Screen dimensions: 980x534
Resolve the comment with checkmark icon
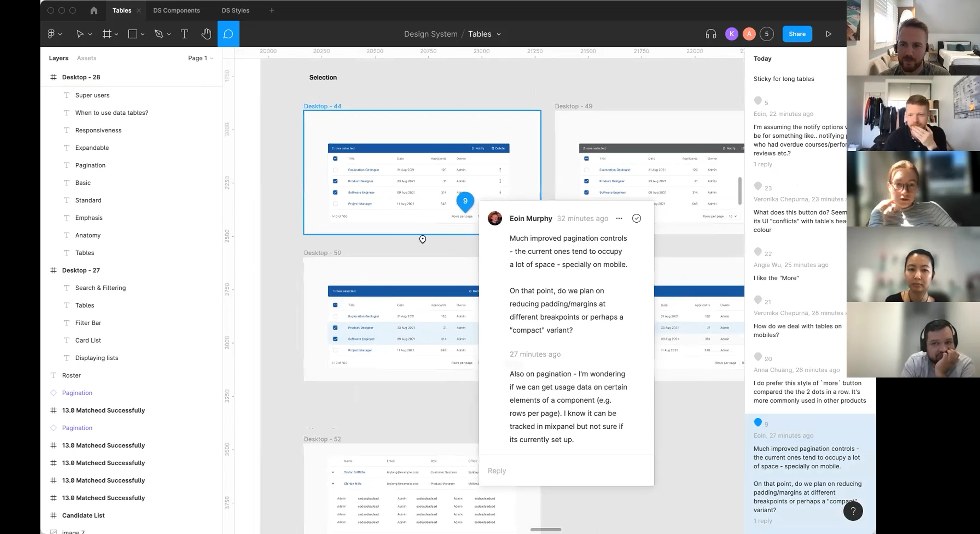636,219
